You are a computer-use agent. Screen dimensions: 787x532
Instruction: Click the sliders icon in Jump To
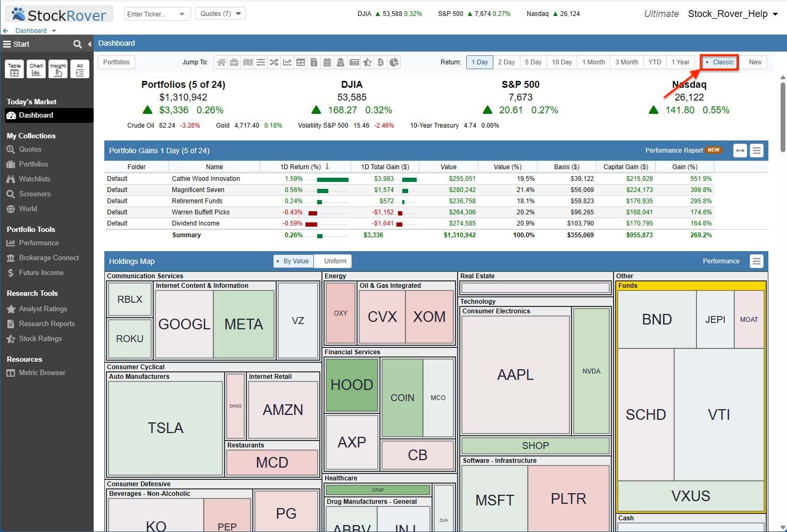click(x=261, y=62)
